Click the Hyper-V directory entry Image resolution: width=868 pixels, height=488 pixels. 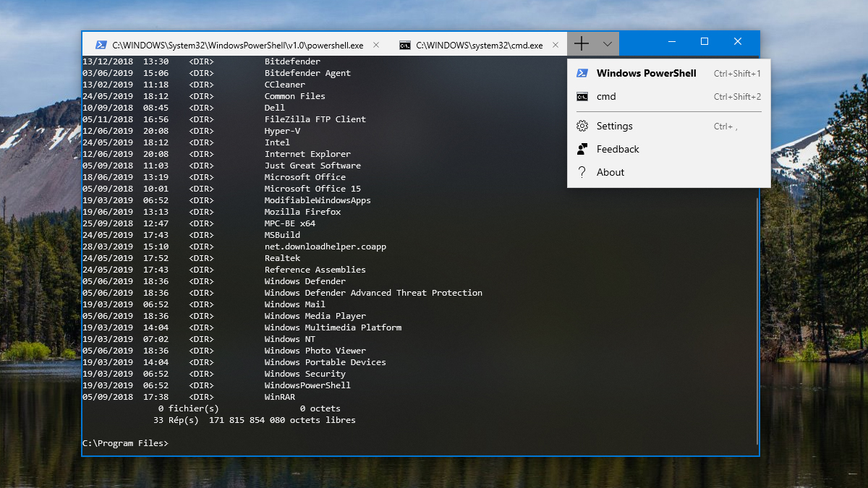(x=282, y=131)
